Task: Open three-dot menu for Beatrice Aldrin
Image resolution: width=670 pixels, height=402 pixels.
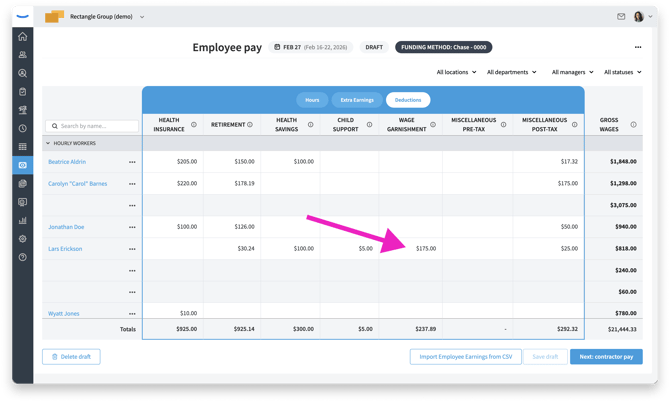Action: tap(132, 162)
